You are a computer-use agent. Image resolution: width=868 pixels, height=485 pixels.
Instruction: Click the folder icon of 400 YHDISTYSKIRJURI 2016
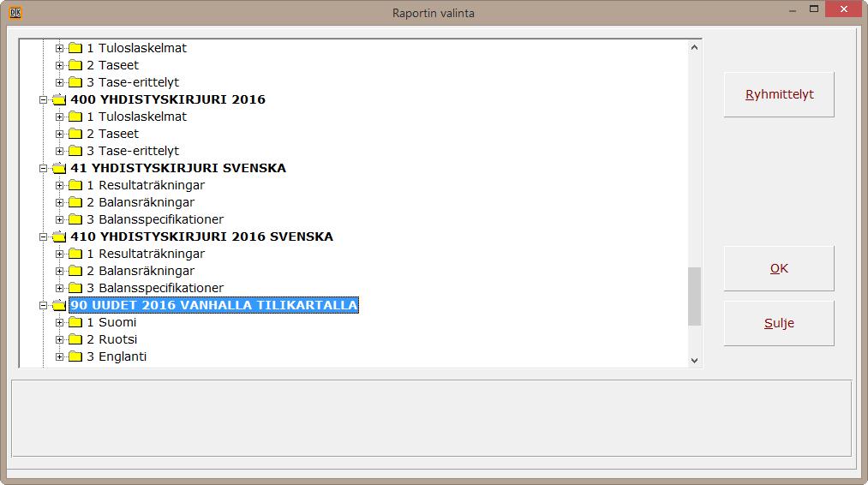(x=58, y=99)
